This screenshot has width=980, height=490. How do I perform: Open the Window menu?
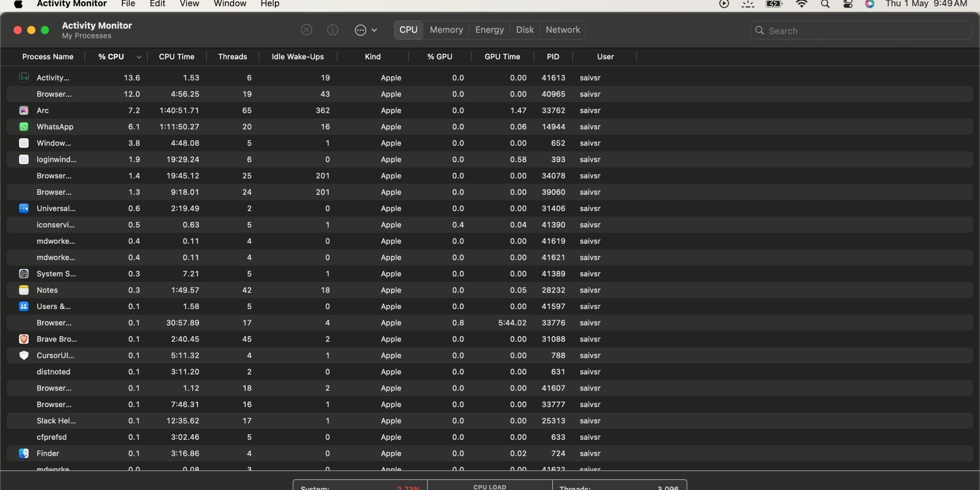tap(230, 4)
